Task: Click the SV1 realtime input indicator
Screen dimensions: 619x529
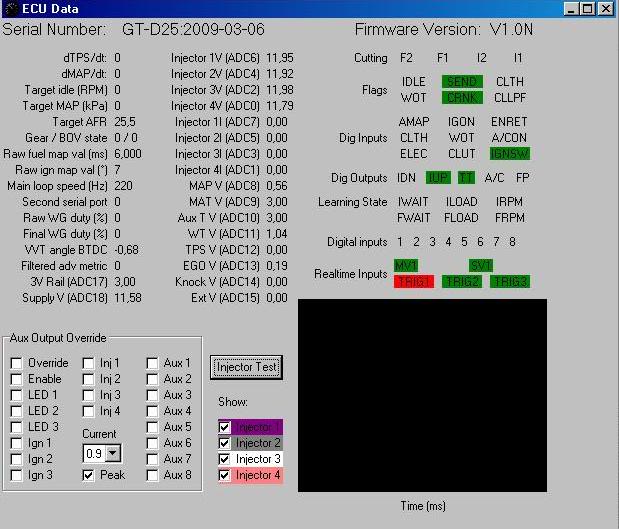Action: click(x=481, y=265)
